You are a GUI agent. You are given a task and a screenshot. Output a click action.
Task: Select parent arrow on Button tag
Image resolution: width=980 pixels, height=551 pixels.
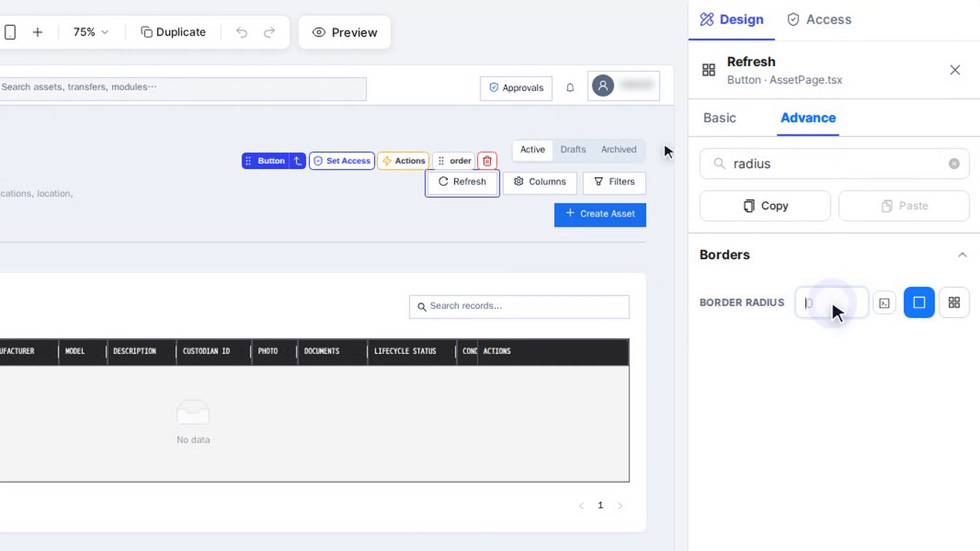pyautogui.click(x=298, y=161)
